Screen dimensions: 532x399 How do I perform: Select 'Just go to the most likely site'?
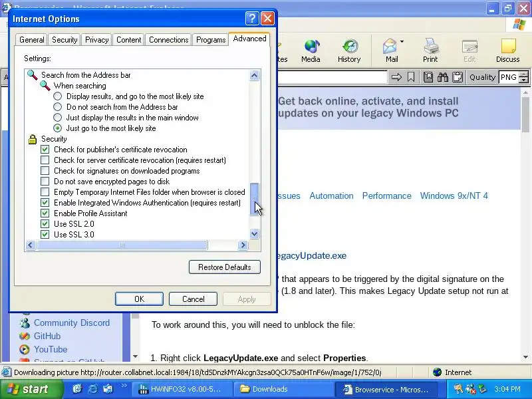pyautogui.click(x=58, y=128)
